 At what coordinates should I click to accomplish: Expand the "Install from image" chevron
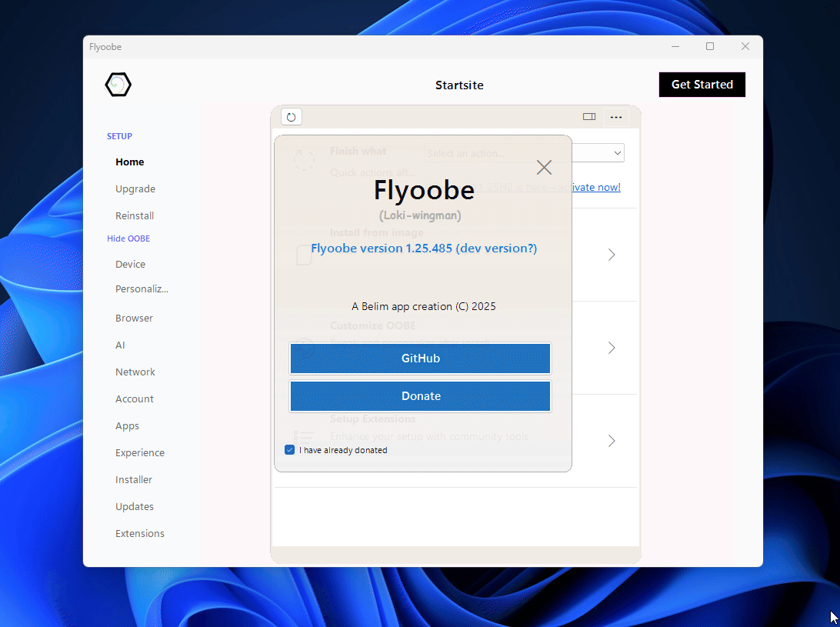(x=611, y=255)
